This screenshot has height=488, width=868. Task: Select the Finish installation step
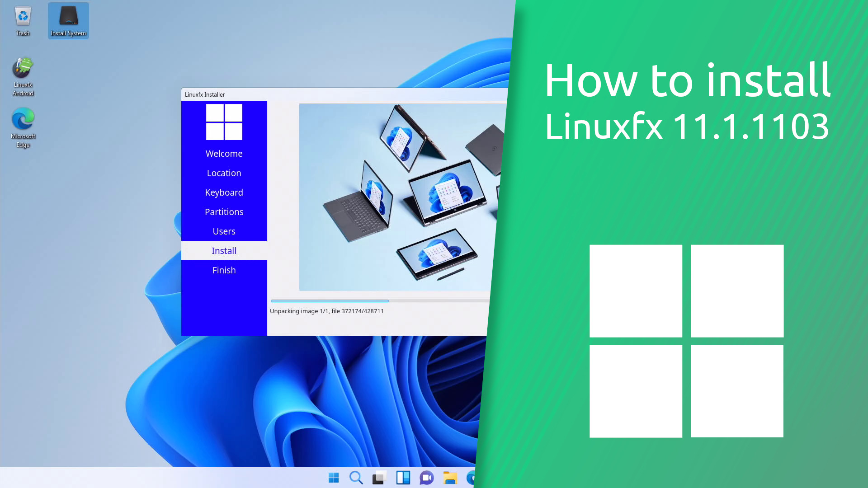(224, 270)
